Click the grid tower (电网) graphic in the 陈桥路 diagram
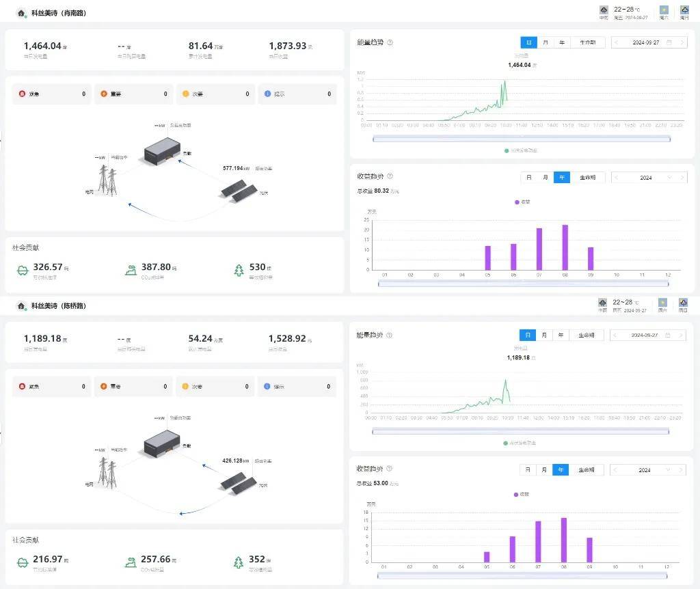Screen dimensions: 700x589 pos(107,473)
